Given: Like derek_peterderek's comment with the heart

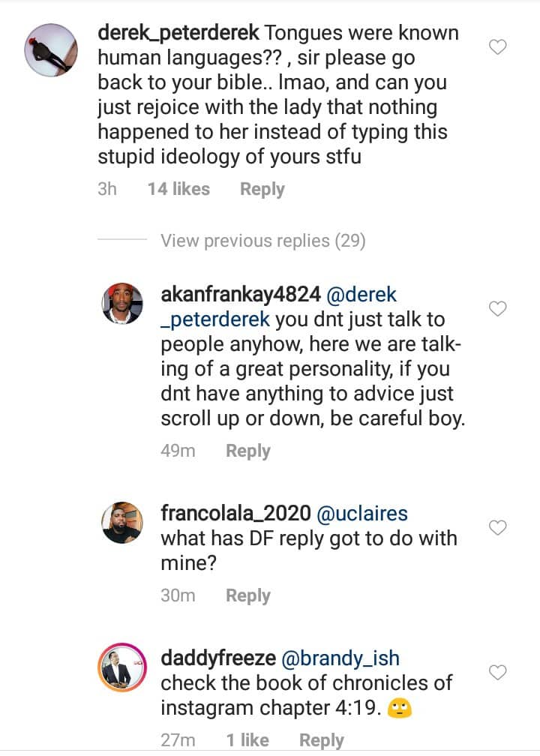Looking at the screenshot, I should [498, 47].
